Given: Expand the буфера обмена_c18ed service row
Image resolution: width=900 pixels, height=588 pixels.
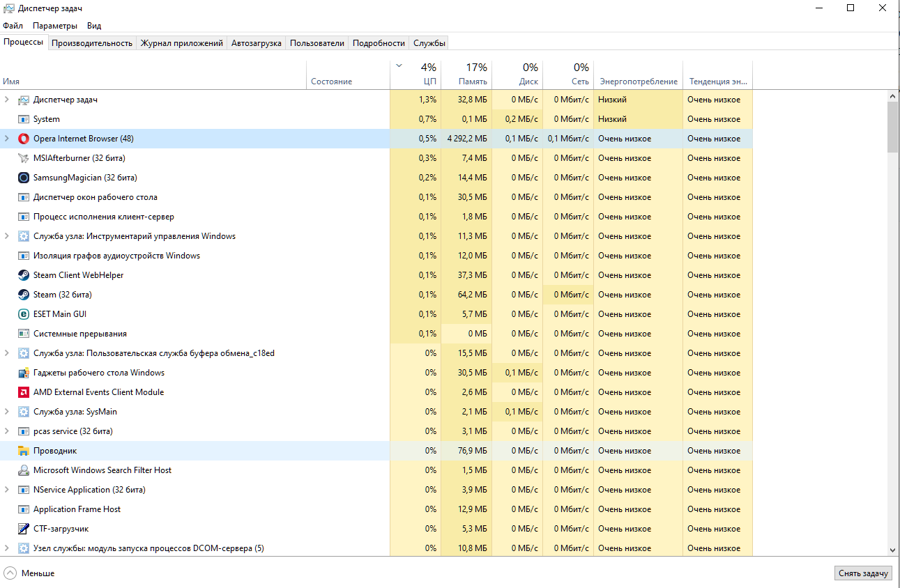Looking at the screenshot, I should (x=7, y=353).
